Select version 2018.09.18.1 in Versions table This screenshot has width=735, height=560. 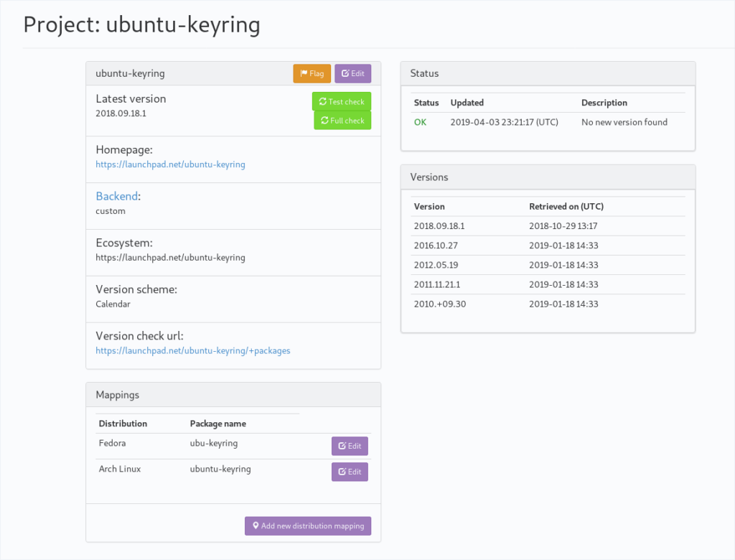pos(439,226)
